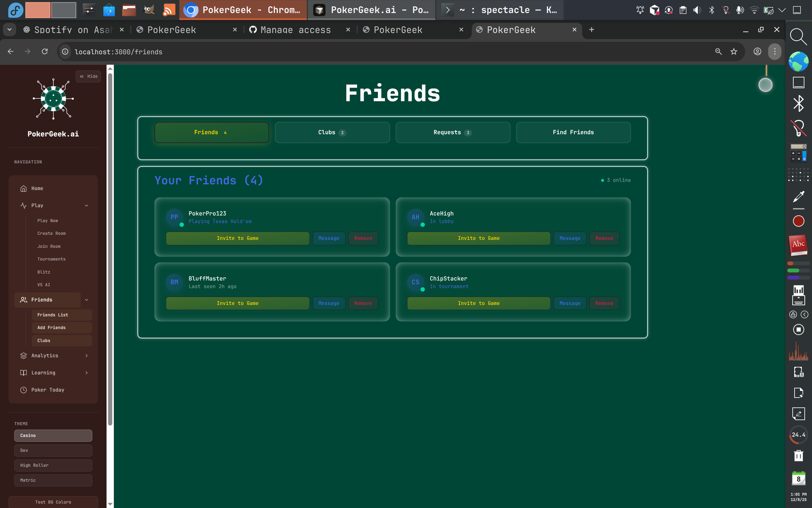Click the Bluetooth icon in the right sidebar
Image resolution: width=812 pixels, height=508 pixels.
[x=798, y=103]
